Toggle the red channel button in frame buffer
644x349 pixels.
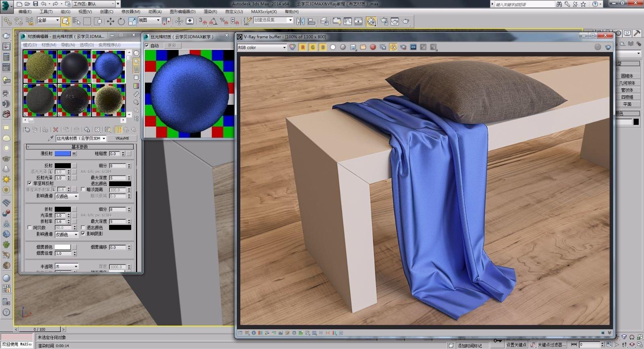[x=303, y=47]
